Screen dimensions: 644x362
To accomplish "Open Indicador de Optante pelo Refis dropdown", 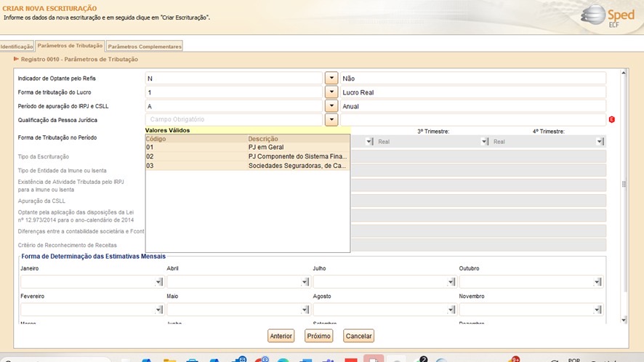I will tap(331, 78).
